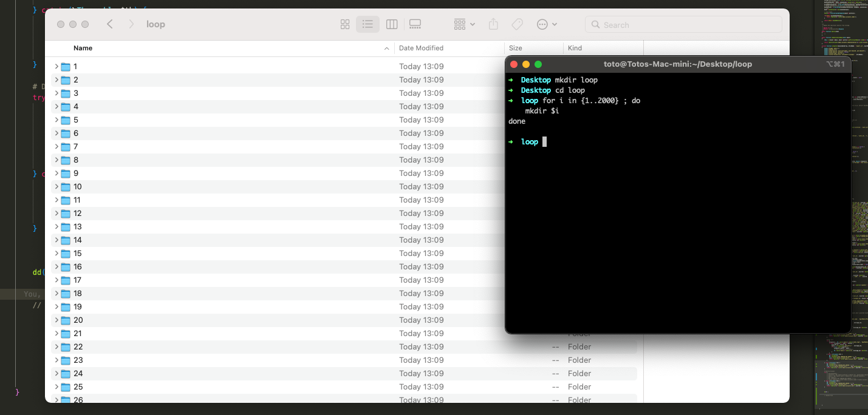Expand folder 1 disclosure triangle
Screen dimensions: 868x415
(x=56, y=67)
